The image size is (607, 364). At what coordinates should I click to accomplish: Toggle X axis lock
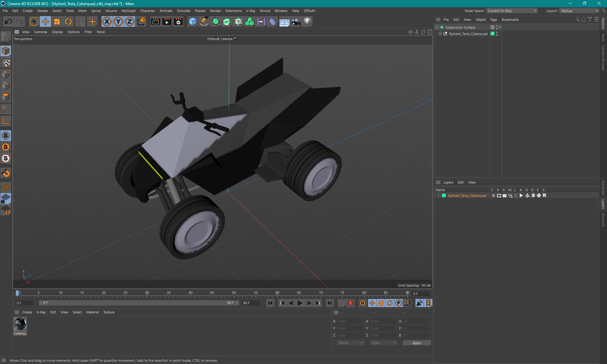click(107, 21)
